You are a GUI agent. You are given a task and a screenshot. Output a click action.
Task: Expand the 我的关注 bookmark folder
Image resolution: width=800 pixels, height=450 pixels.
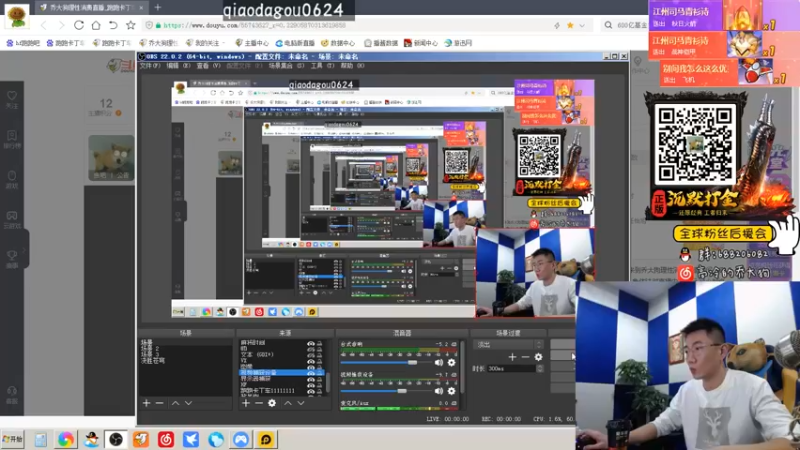coord(207,43)
